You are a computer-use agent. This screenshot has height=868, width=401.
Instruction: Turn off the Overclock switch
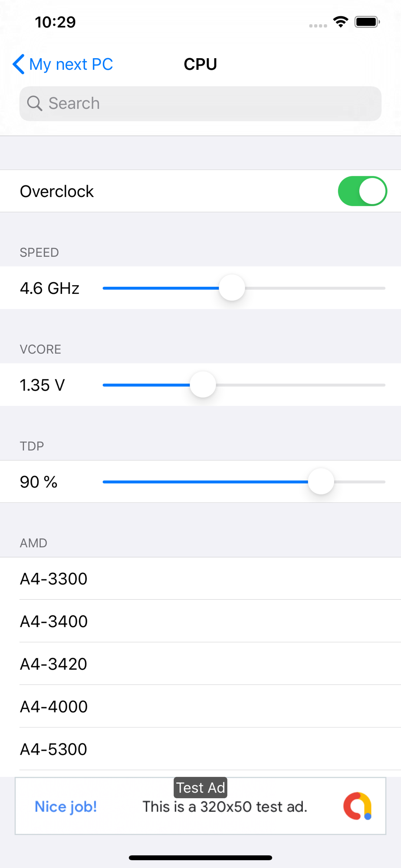click(362, 191)
